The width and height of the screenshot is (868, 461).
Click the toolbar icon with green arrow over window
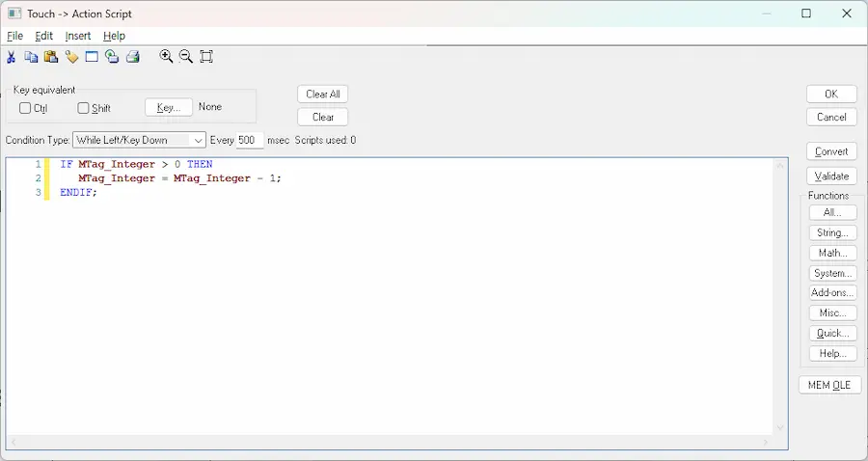click(x=112, y=57)
